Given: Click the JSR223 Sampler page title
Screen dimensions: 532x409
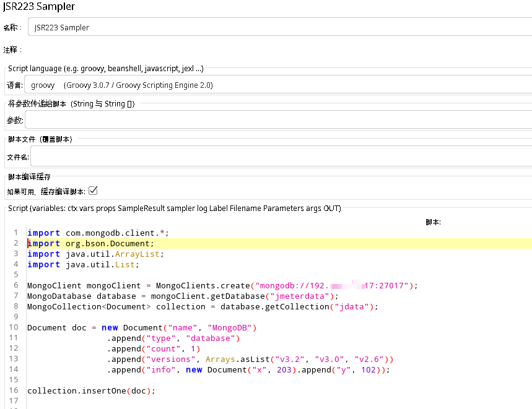Looking at the screenshot, I should click(39, 7).
